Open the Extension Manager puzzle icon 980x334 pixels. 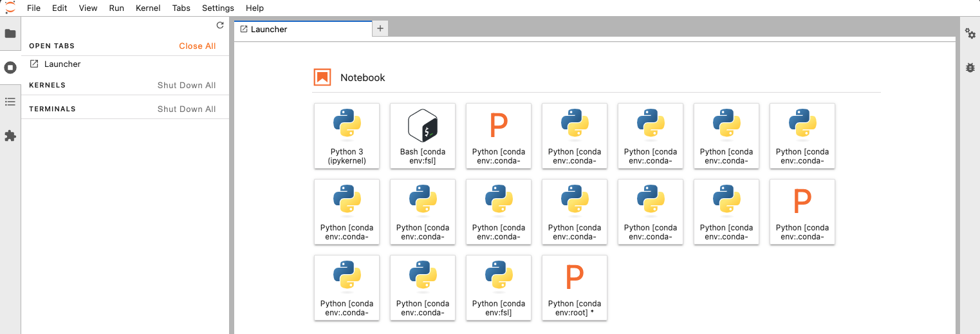click(x=10, y=136)
